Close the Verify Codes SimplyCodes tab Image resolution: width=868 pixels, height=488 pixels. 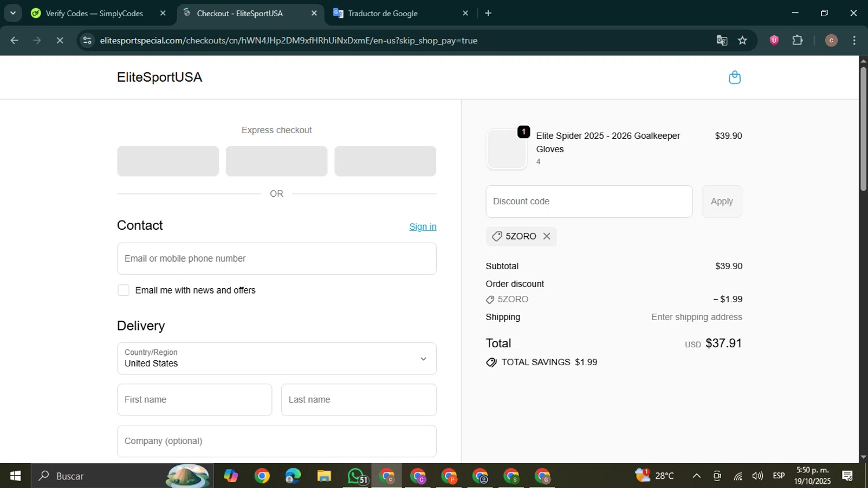pos(163,13)
